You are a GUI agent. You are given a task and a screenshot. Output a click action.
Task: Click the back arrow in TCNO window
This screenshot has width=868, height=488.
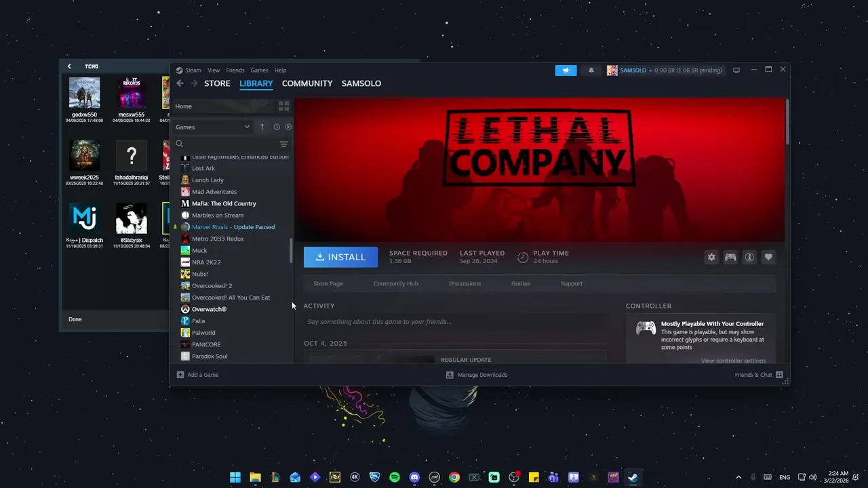(x=69, y=66)
